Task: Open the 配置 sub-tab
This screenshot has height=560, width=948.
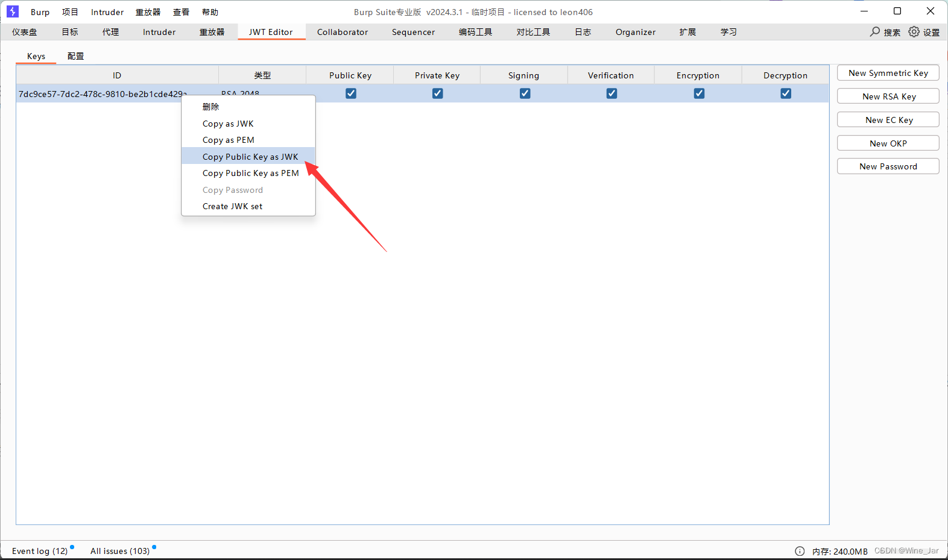Action: tap(76, 56)
